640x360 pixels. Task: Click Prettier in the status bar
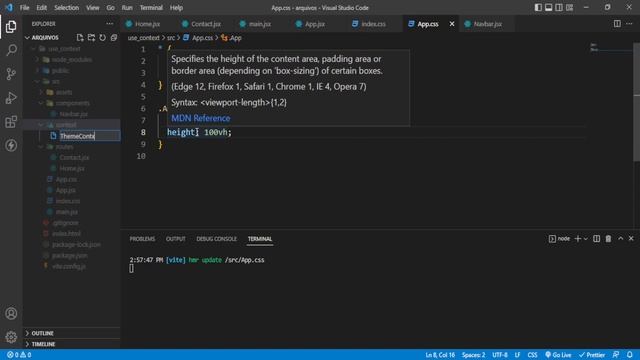tap(592, 355)
